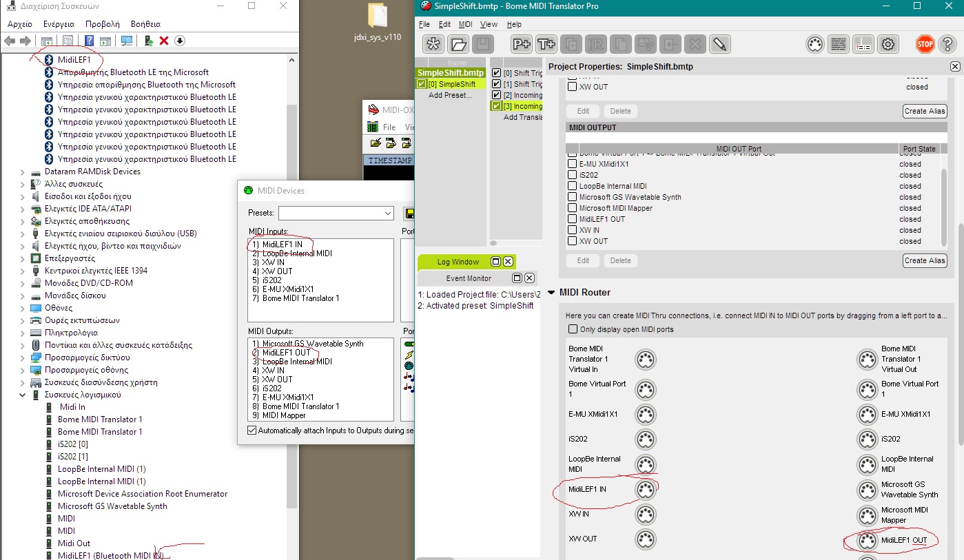The height and width of the screenshot is (560, 964).
Task: Click the back arrow in Device Manager toolbar
Action: (10, 41)
